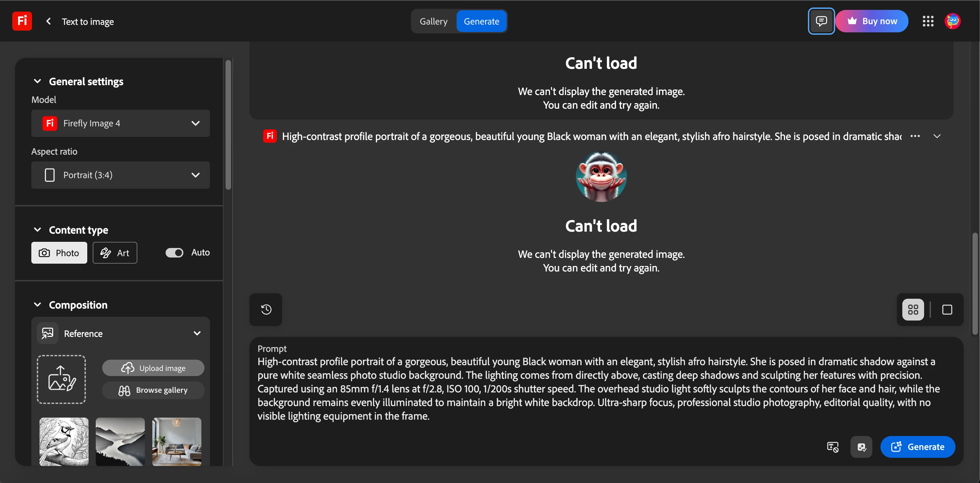Click the Adobe Firefly home logo
This screenshot has width=980, height=483.
pyautogui.click(x=22, y=21)
